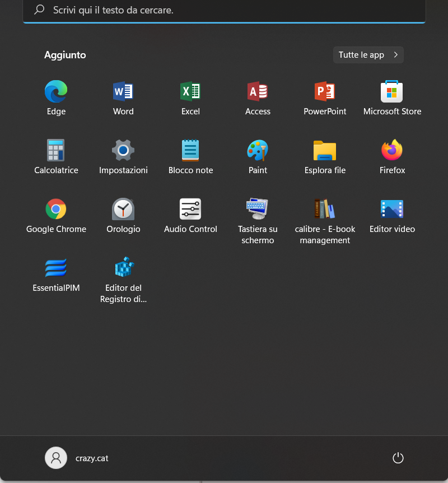Launch Word from pinned apps
The height and width of the screenshot is (483, 448).
(123, 91)
